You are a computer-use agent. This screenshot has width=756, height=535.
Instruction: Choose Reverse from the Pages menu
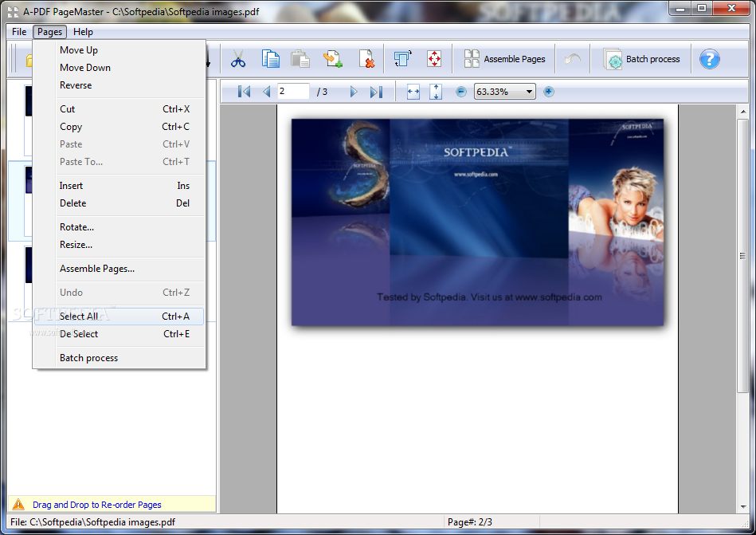(119, 85)
